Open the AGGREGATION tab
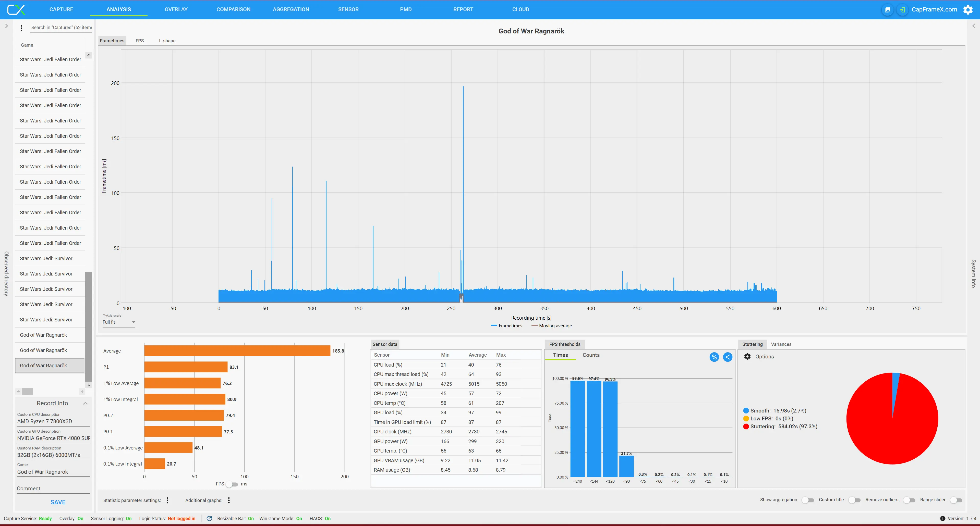The height and width of the screenshot is (526, 980). [291, 9]
